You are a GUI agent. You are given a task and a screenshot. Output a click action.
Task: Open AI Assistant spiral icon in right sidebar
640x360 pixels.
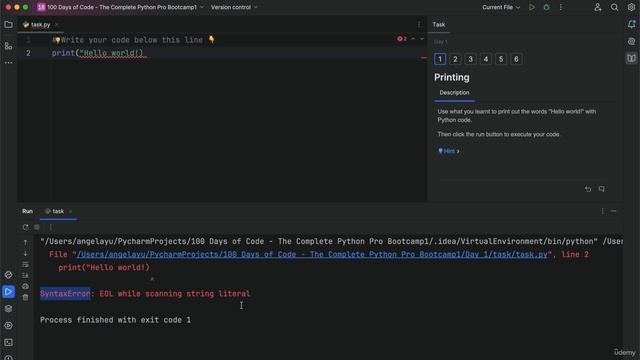pyautogui.click(x=631, y=41)
